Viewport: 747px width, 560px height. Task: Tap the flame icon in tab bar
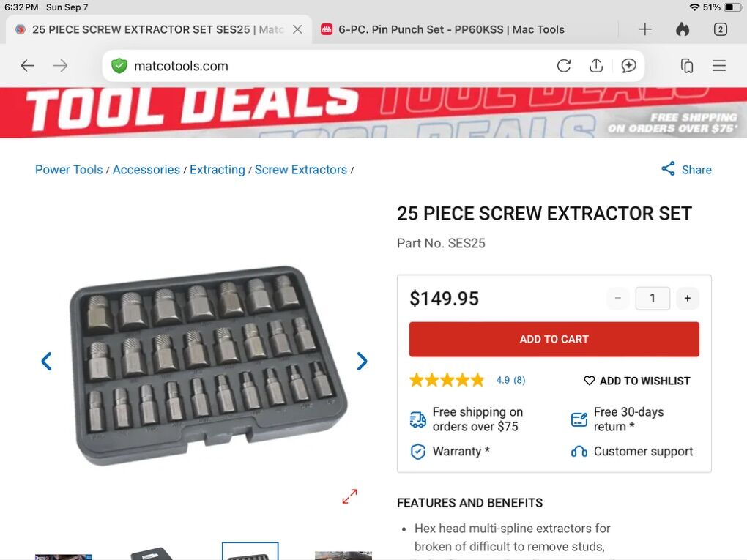pyautogui.click(x=683, y=29)
